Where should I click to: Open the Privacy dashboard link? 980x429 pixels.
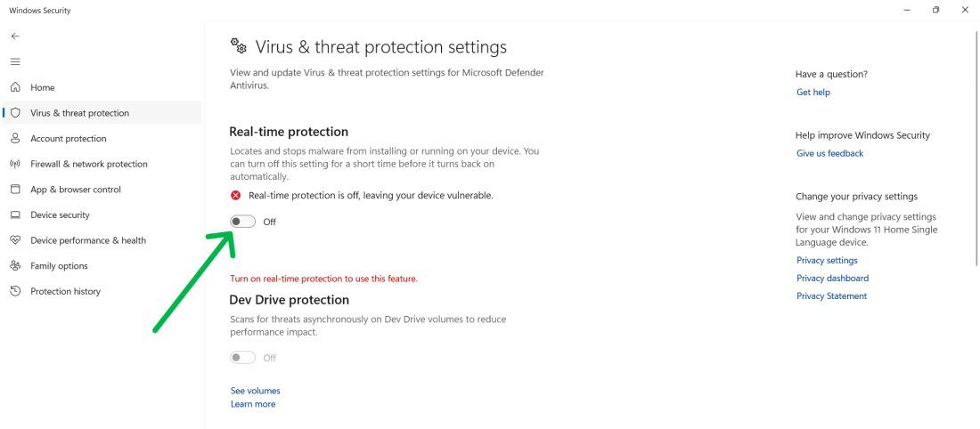[832, 279]
